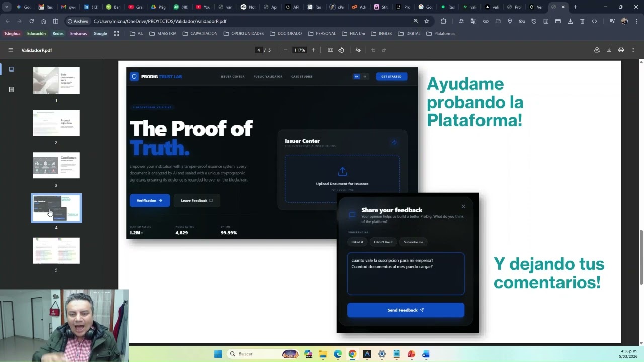Click the Get Started button
644x362 pixels.
click(391, 77)
